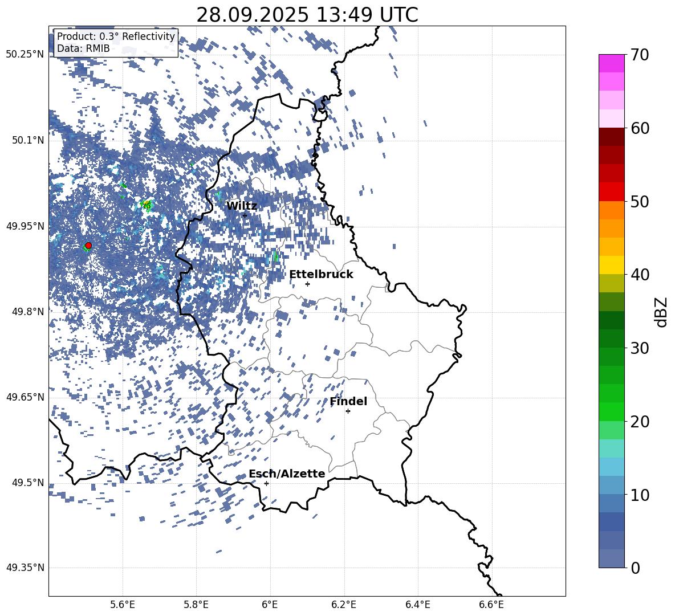Select the 'Findel' map label

348,401
